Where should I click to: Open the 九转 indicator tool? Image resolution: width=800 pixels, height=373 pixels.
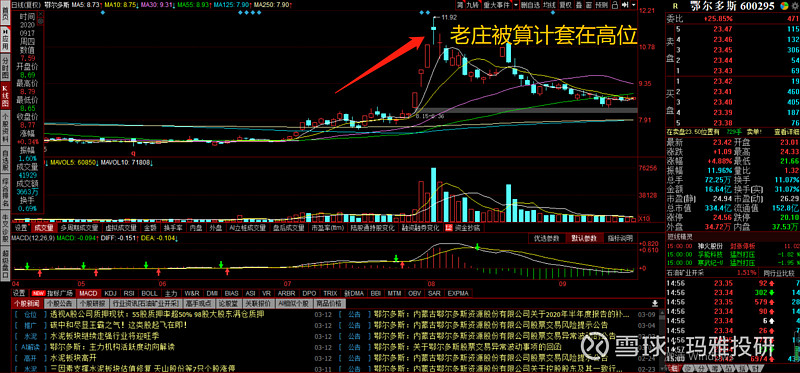(x=473, y=5)
